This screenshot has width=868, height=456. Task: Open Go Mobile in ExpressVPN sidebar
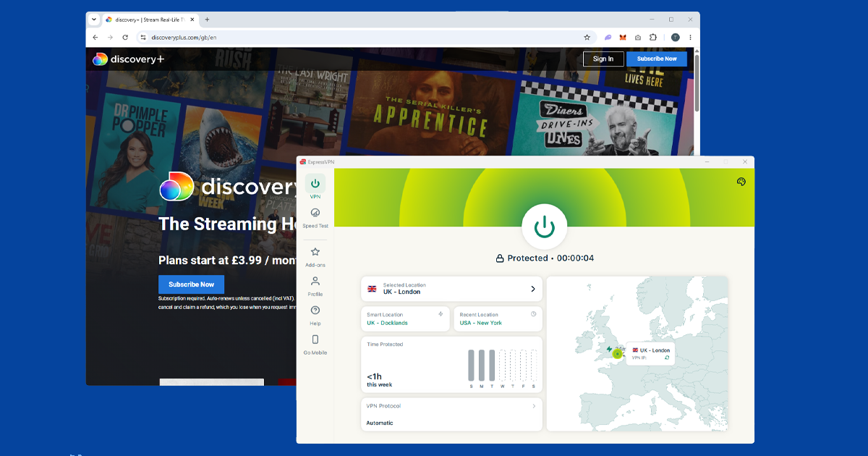click(315, 345)
